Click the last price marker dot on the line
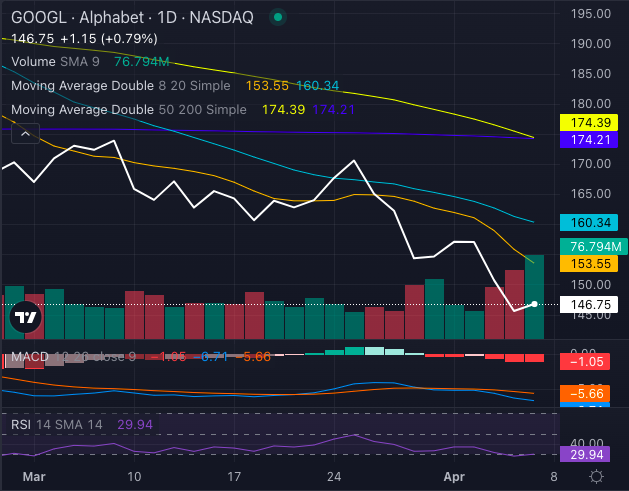Viewport: 629px width, 491px height. point(535,303)
